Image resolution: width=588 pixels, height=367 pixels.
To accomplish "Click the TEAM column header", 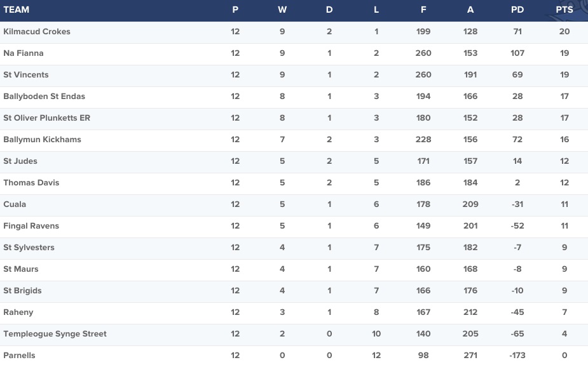I will click(x=16, y=10).
